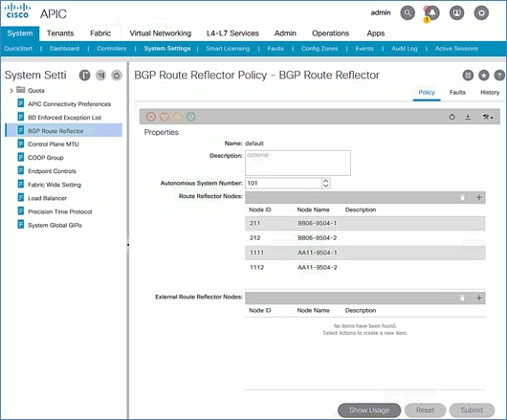Screen dimensions: 507x420
Task: Select COOP Group tree item
Action: tap(45, 158)
